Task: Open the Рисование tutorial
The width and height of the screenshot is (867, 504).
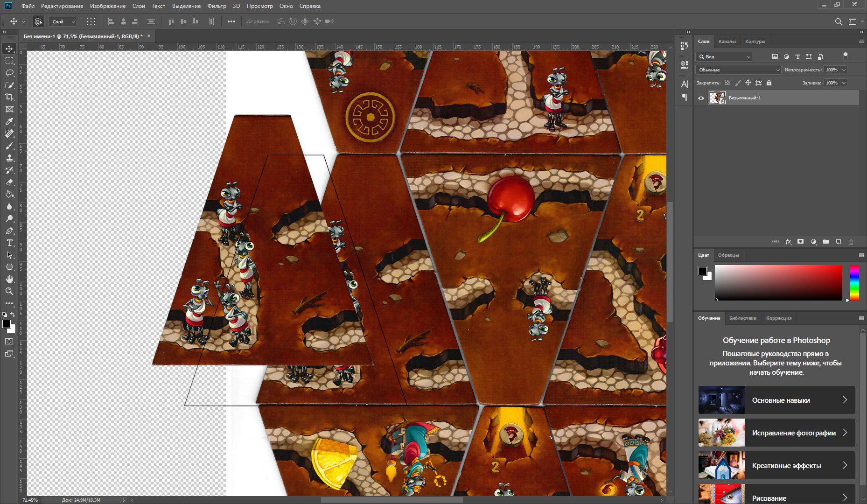Action: pyautogui.click(x=776, y=494)
